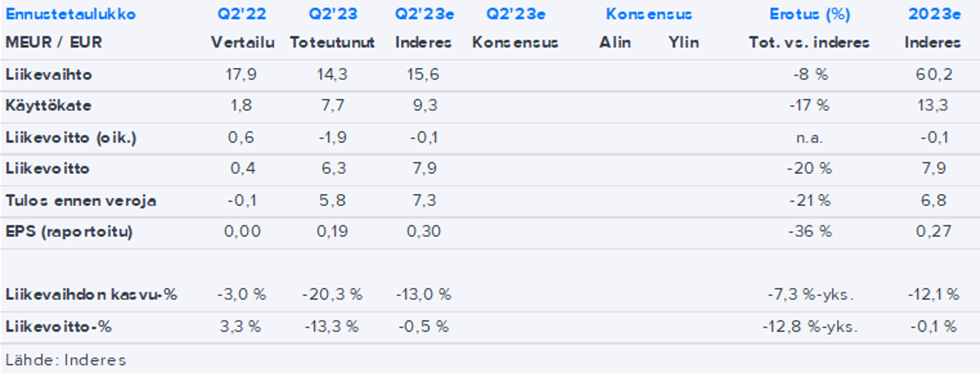This screenshot has height=373, width=980.
Task: Select the Lähde: Inderes source note
Action: pos(65,360)
